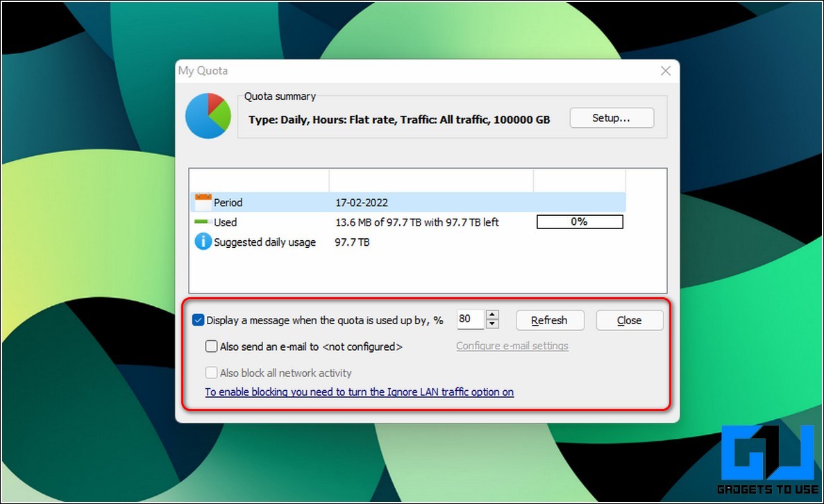Increase quota percentage with up arrow
Viewport: 824px width, 504px height.
point(492,314)
